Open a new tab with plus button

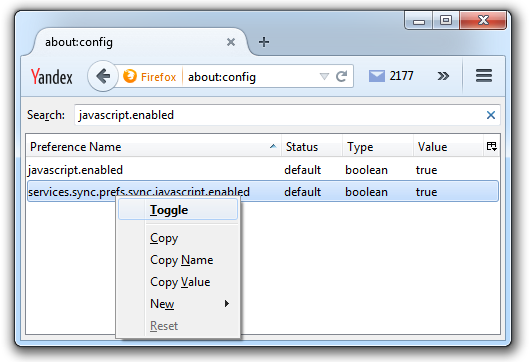click(264, 42)
